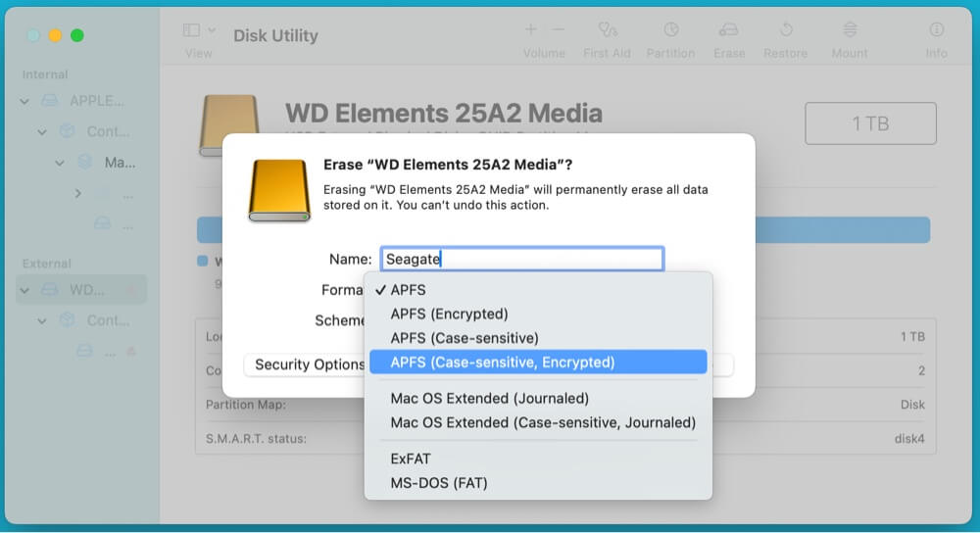Click the Name field containing Seagate
The height and width of the screenshot is (533, 980).
[522, 259]
